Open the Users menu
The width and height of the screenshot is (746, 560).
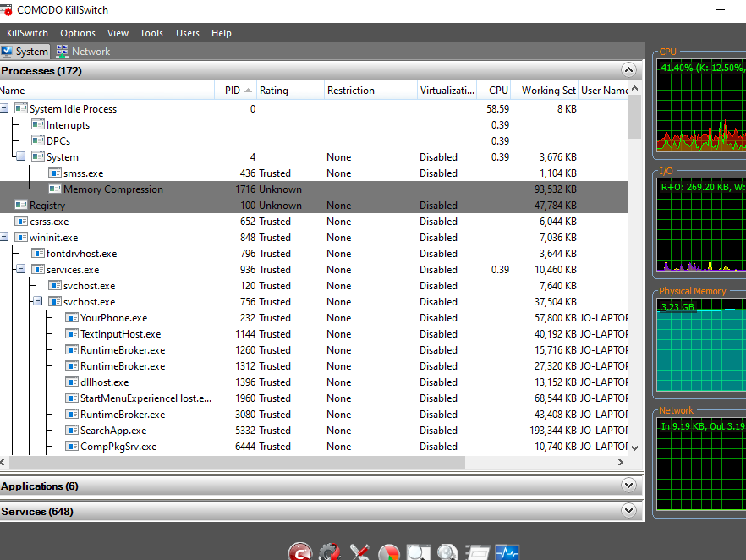pos(188,33)
